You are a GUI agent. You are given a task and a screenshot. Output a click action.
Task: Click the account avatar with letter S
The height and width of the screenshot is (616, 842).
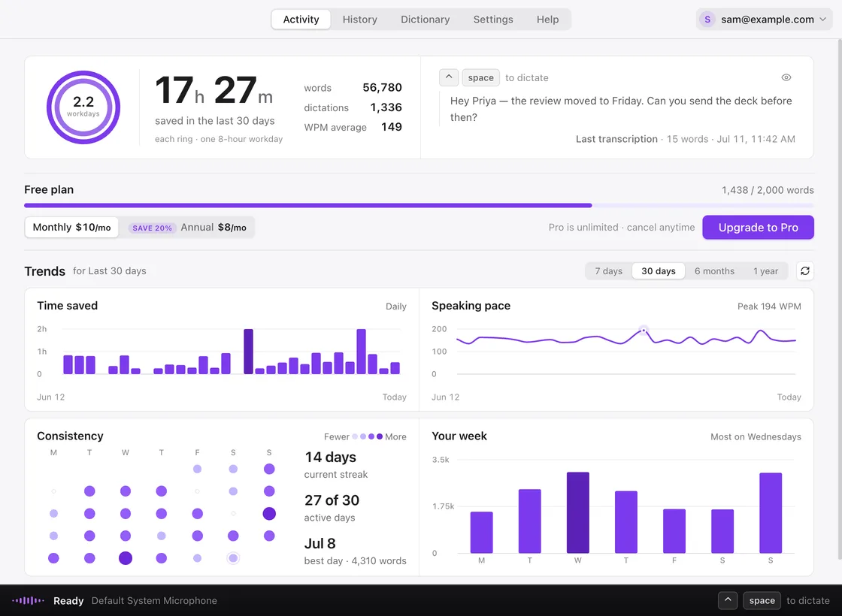pos(707,20)
